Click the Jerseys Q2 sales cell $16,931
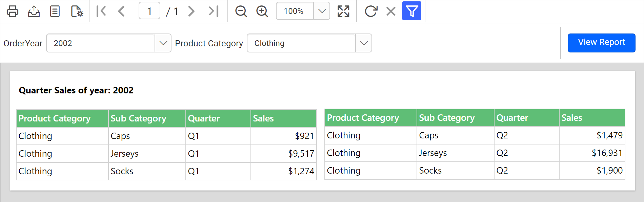 click(591, 153)
